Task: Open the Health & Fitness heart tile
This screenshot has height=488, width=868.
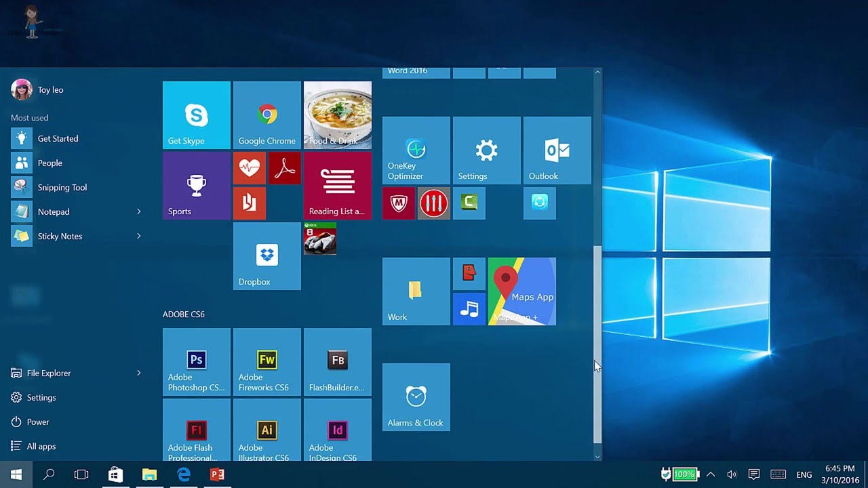Action: [250, 168]
